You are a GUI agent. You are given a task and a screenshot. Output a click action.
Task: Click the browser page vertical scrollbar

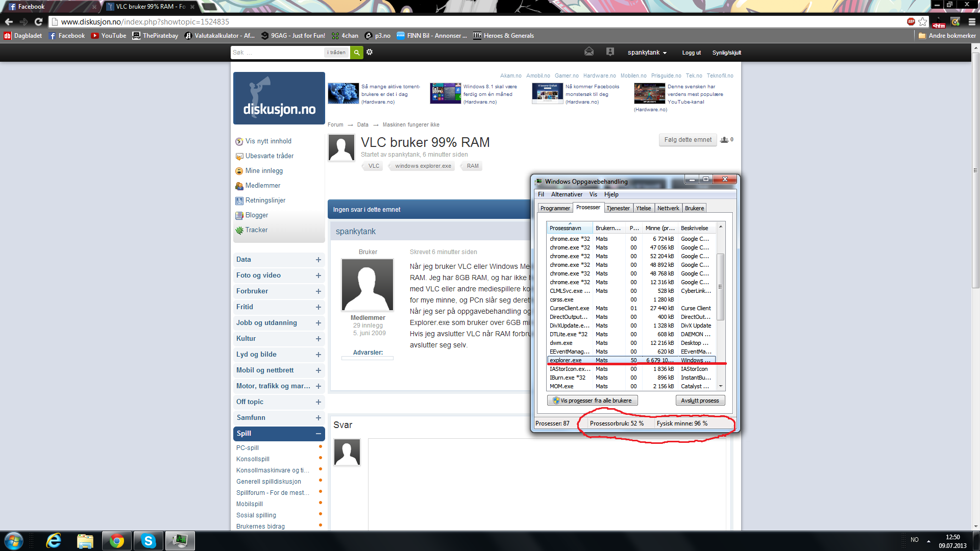[975, 170]
